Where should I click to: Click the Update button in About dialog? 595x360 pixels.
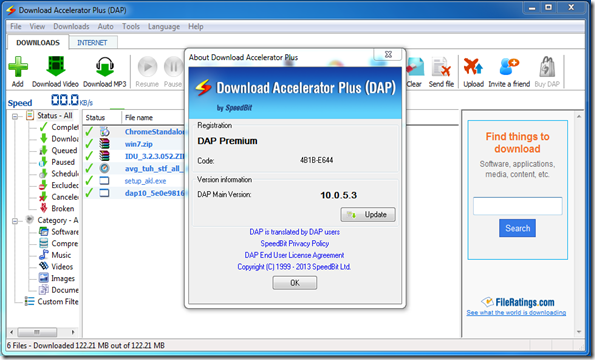[368, 215]
